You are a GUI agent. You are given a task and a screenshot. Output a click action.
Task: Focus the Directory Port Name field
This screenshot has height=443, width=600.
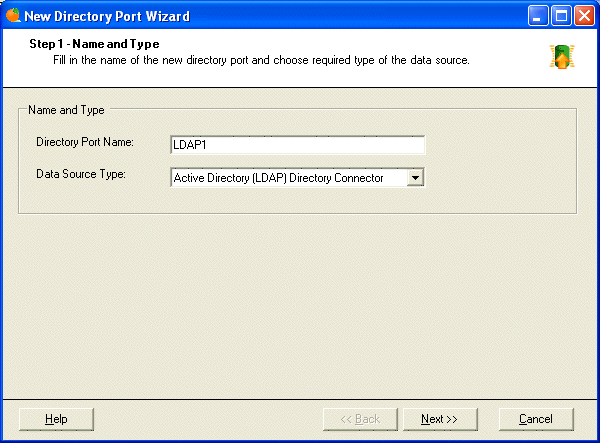[297, 145]
